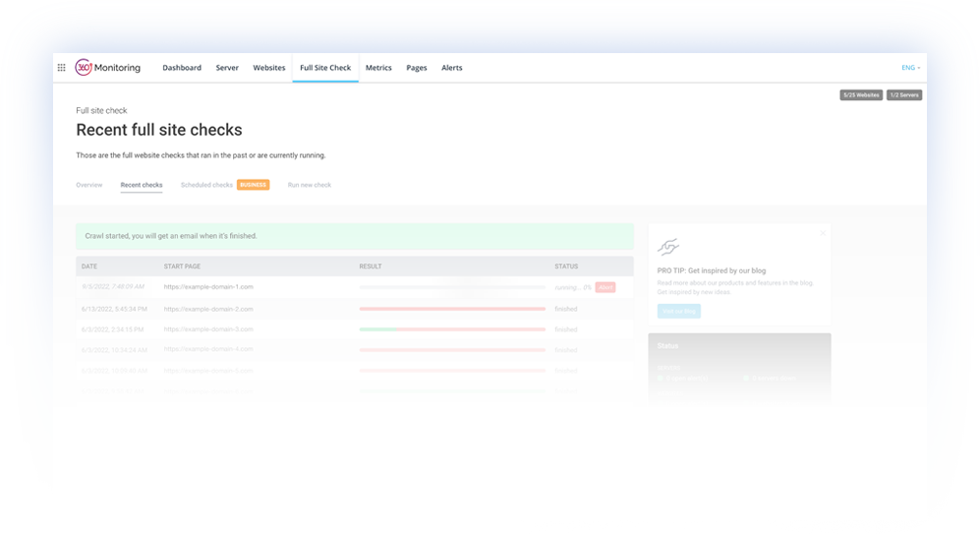Switch to the Metrics section
The height and width of the screenshot is (534, 980).
tap(378, 68)
